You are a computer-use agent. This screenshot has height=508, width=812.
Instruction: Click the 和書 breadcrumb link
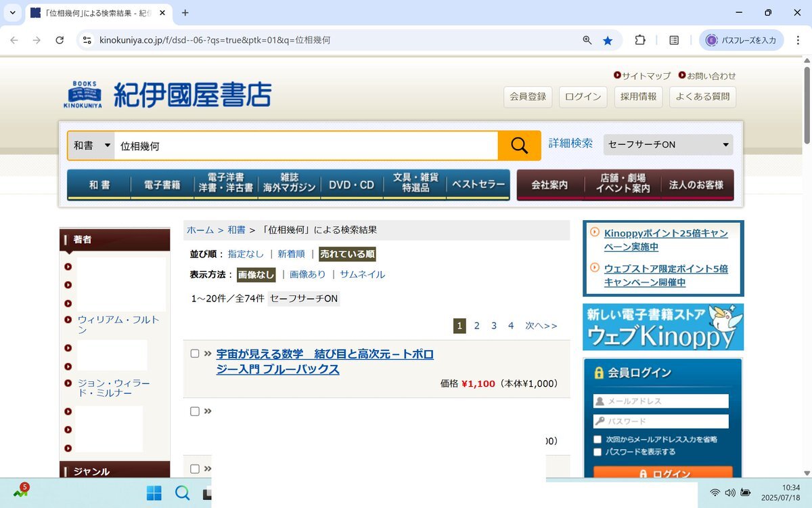(x=236, y=230)
